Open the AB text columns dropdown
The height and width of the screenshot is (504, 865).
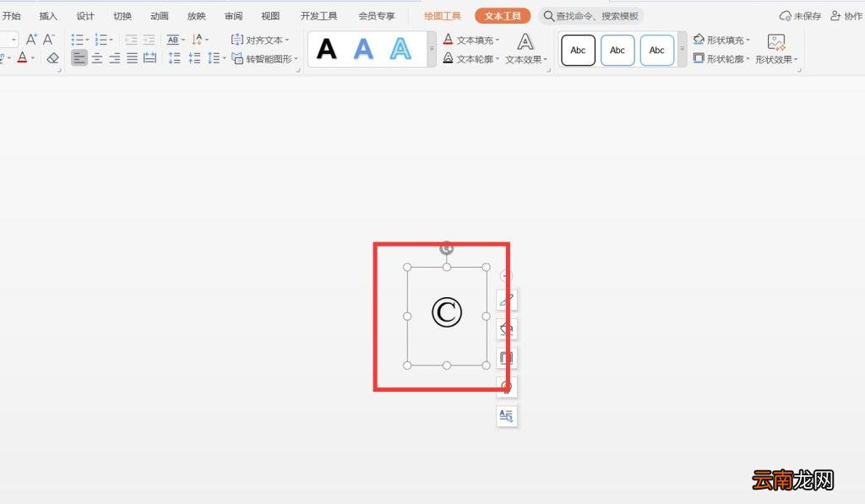pos(176,40)
